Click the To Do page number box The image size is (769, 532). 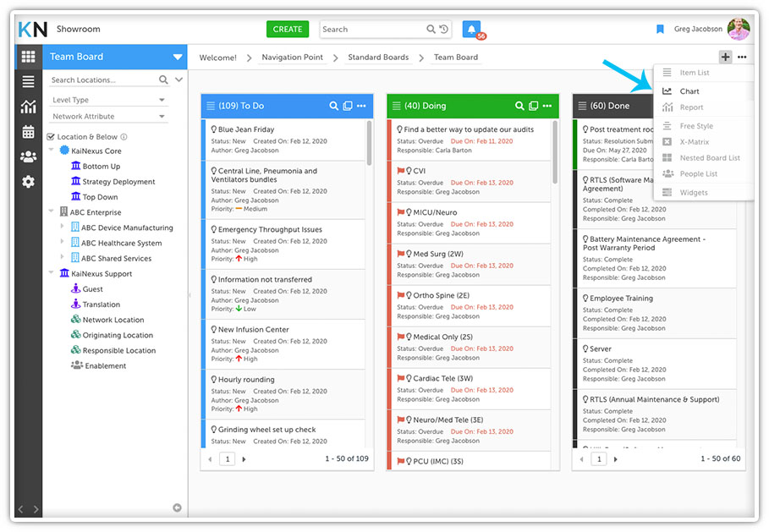coord(227,459)
